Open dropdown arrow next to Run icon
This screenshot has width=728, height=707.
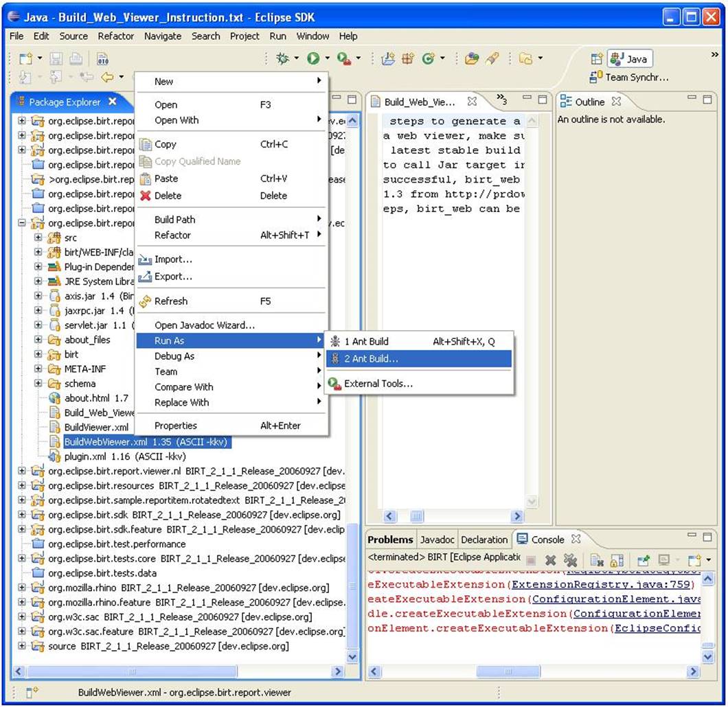[x=328, y=59]
